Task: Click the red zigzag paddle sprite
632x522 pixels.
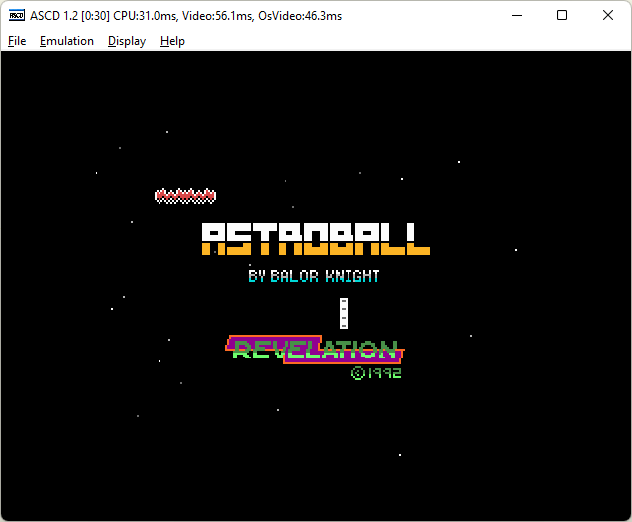Action: [185, 196]
